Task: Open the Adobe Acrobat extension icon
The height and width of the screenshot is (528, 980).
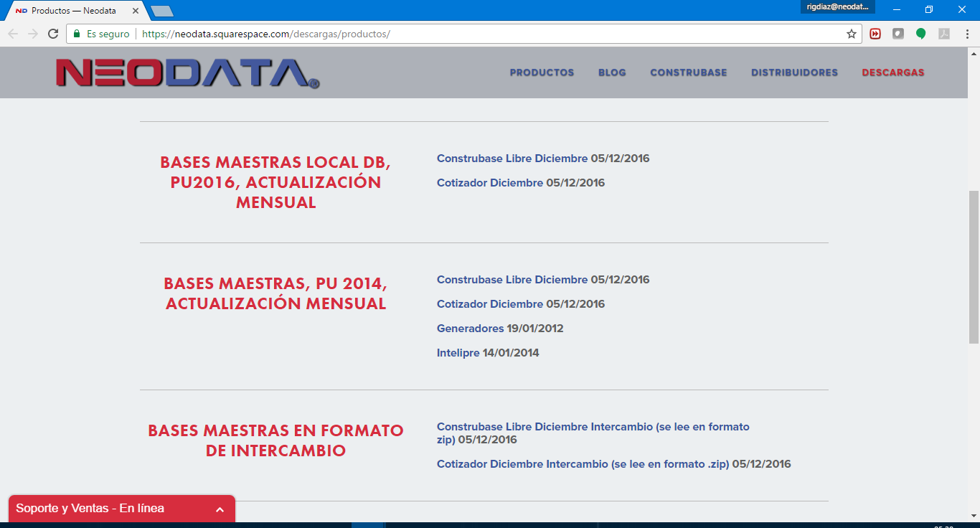Action: click(x=943, y=33)
